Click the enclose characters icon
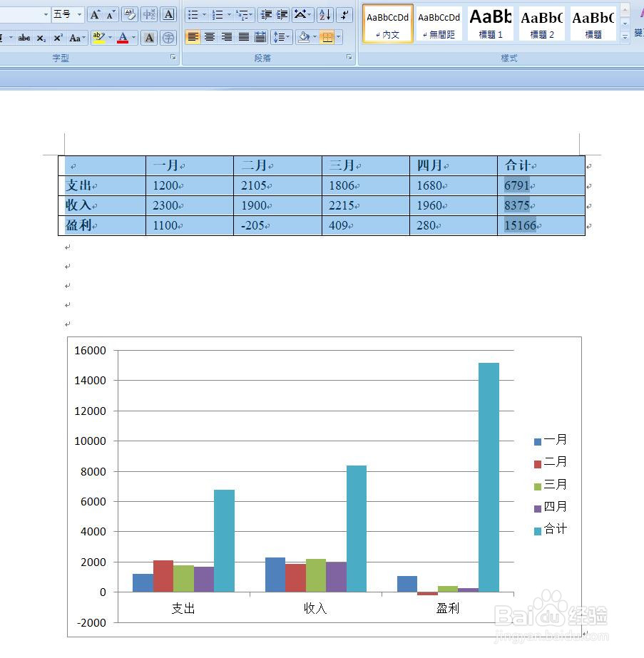644x658 pixels. click(x=168, y=38)
